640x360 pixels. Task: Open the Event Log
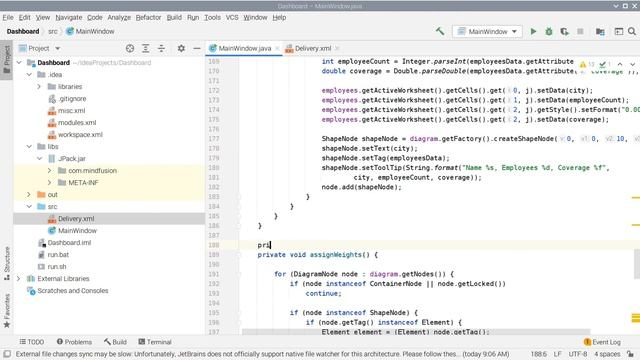pyautogui.click(x=602, y=342)
